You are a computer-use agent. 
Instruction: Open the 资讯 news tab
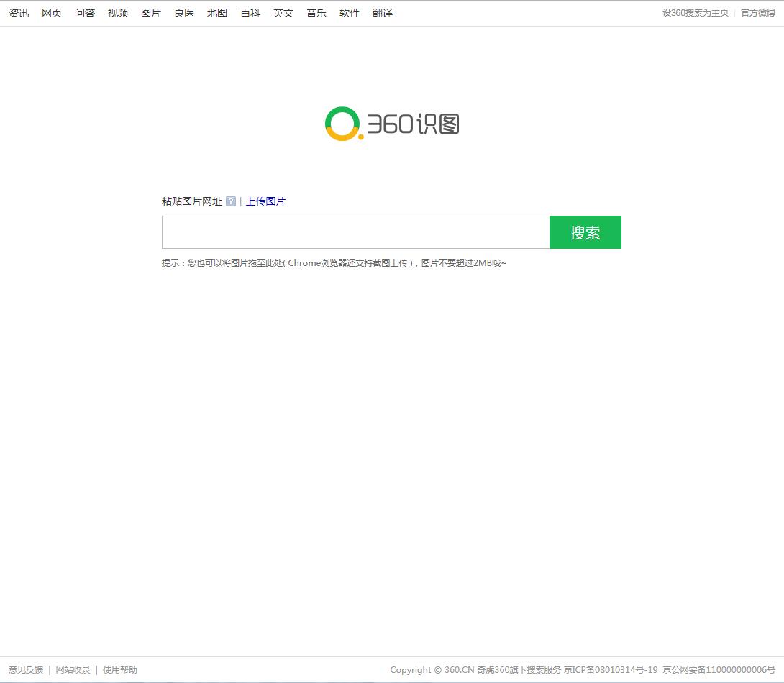[x=19, y=13]
